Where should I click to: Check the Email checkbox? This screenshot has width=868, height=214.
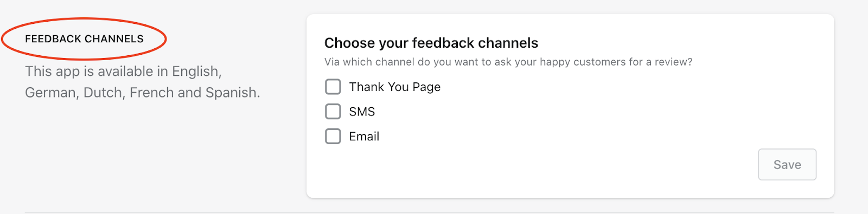point(333,136)
